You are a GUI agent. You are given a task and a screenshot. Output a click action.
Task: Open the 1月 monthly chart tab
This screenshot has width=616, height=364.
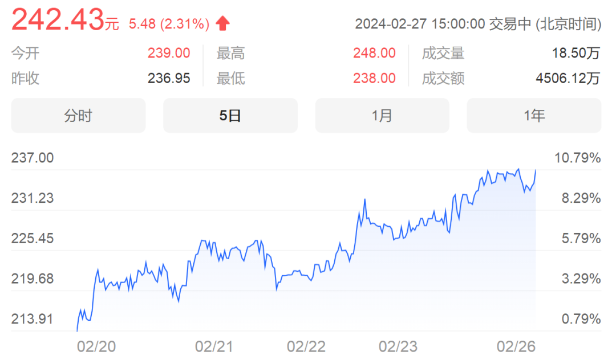point(382,116)
